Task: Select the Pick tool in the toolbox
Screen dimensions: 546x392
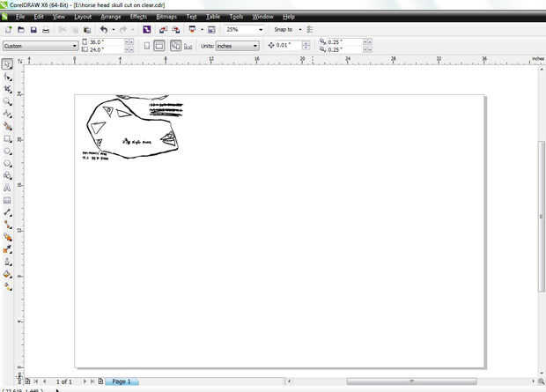Action: [x=7, y=64]
